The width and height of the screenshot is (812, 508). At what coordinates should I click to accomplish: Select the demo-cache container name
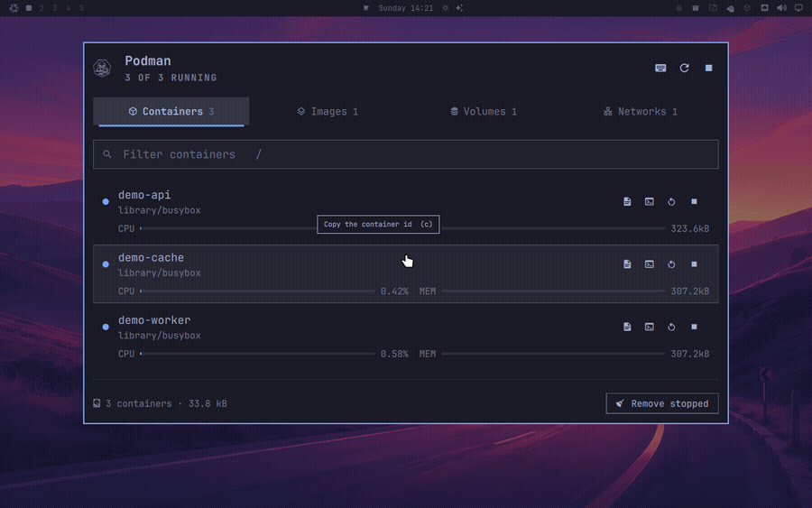tap(152, 258)
